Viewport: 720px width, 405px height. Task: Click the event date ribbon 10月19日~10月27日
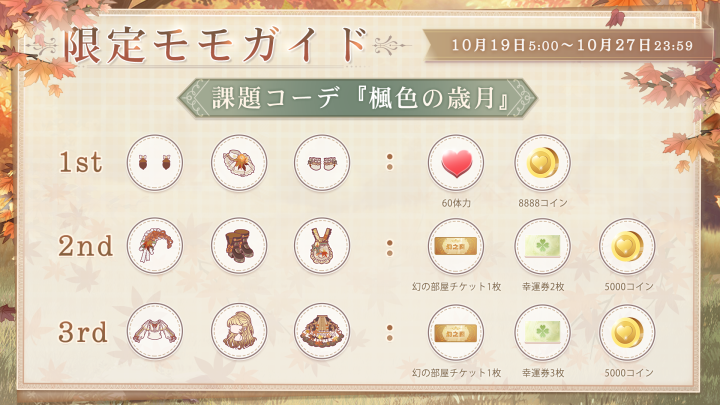tap(568, 45)
